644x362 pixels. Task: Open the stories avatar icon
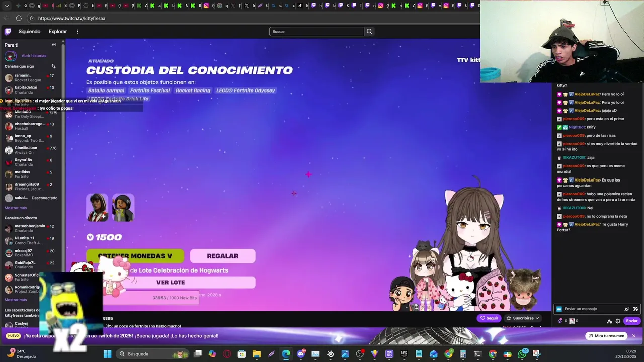point(10,56)
